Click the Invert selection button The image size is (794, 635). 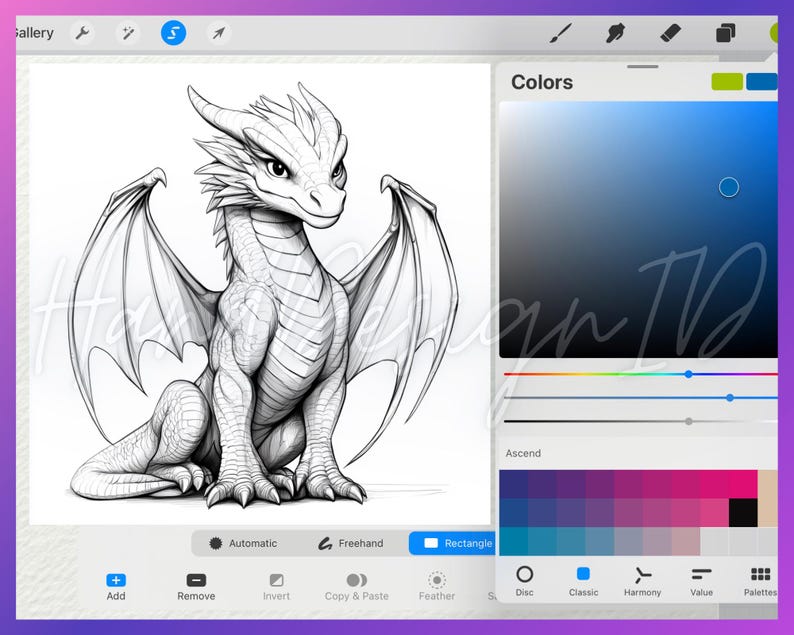pyautogui.click(x=276, y=587)
